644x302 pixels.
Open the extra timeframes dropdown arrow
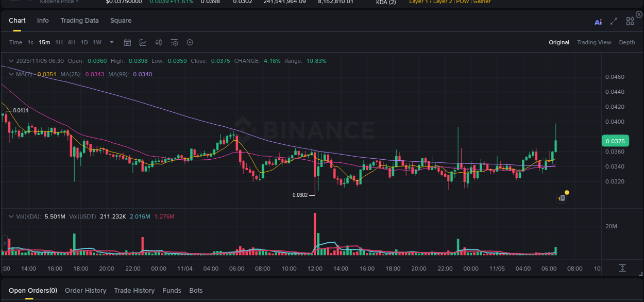tap(111, 42)
